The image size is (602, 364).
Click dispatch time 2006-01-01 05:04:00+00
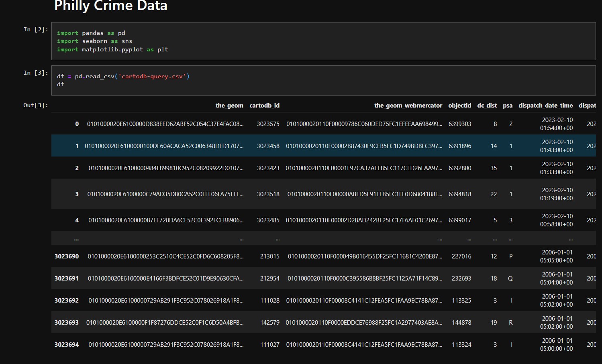tap(557, 279)
